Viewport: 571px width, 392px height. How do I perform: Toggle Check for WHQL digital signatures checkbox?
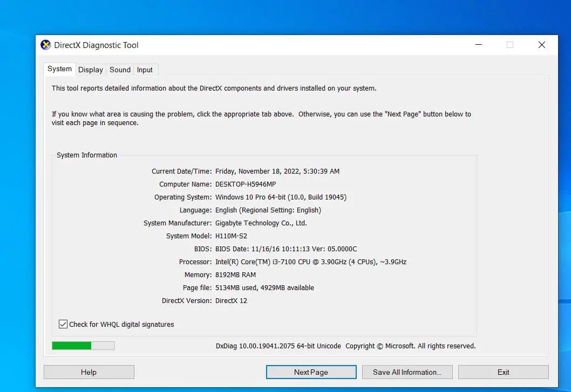63,324
